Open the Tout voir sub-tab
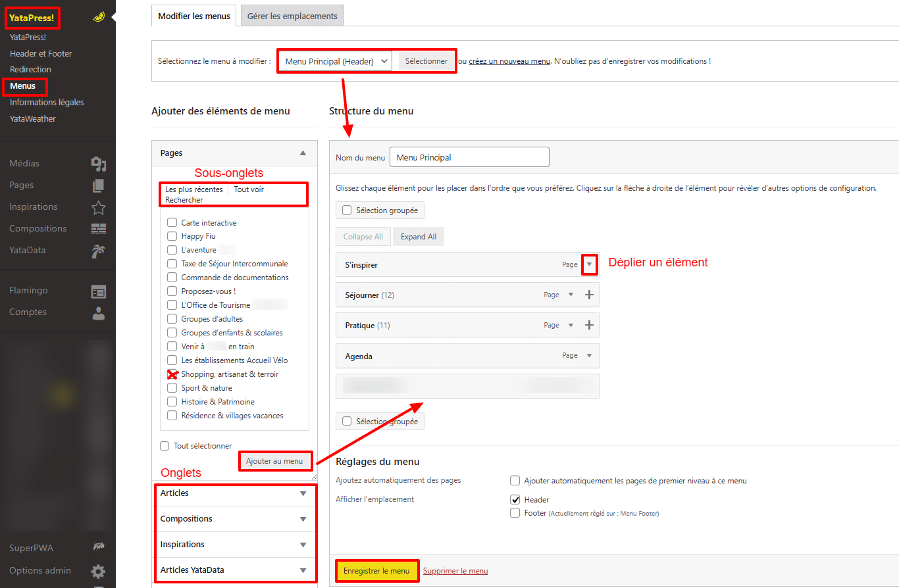The width and height of the screenshot is (899, 588). (x=249, y=189)
